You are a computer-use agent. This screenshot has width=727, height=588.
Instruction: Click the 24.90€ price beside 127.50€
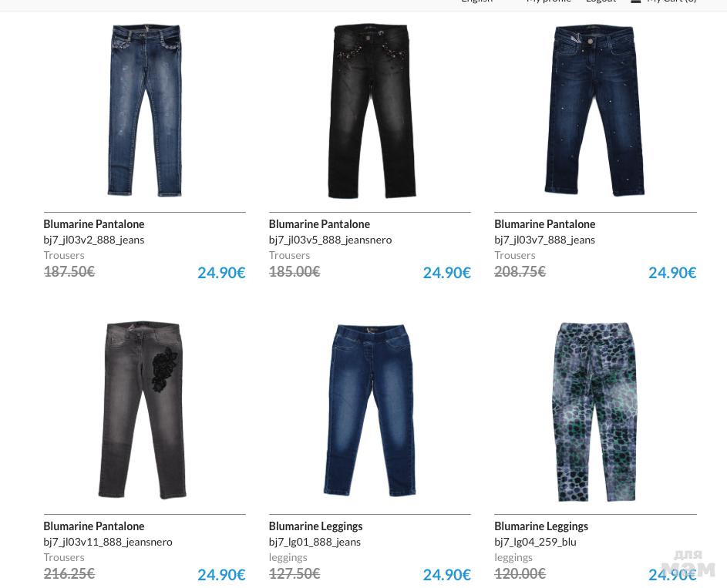(446, 575)
